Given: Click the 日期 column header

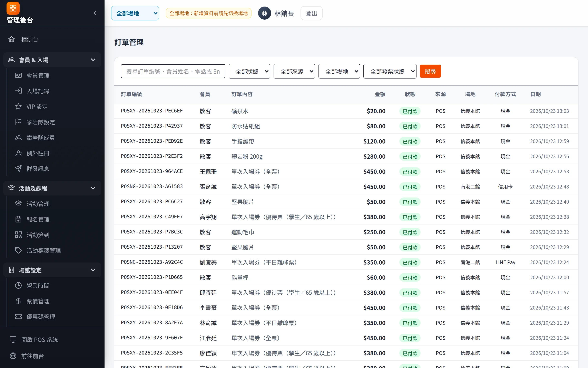Looking at the screenshot, I should coord(535,94).
